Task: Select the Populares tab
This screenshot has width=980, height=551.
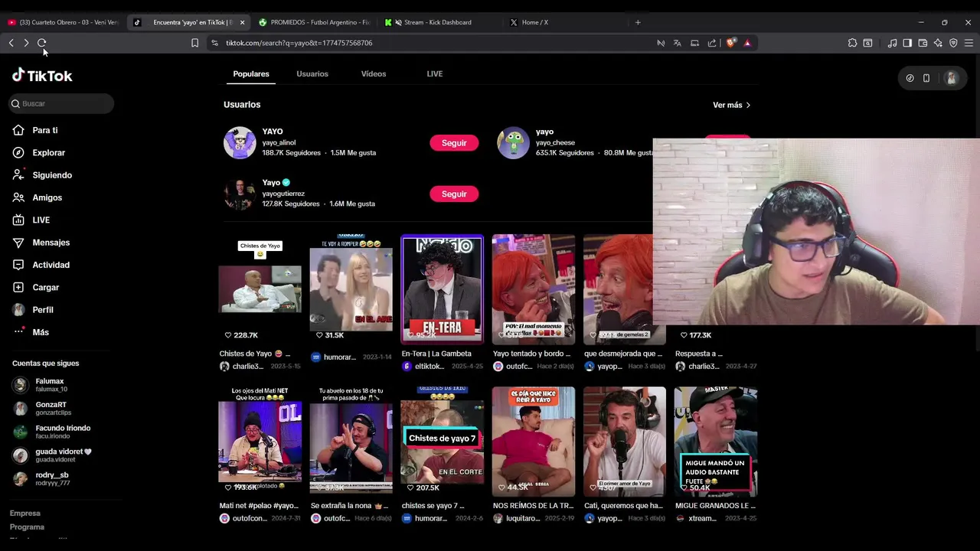Action: click(251, 73)
